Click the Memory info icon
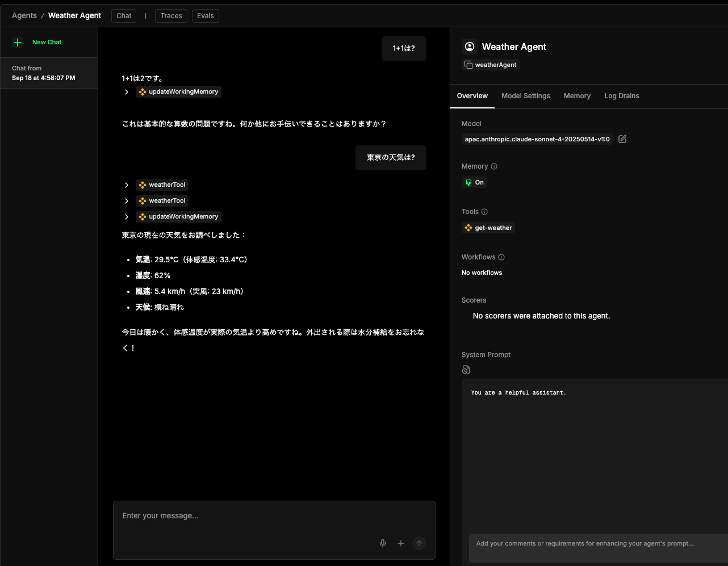Screen dimensions: 728x566 [494, 166]
